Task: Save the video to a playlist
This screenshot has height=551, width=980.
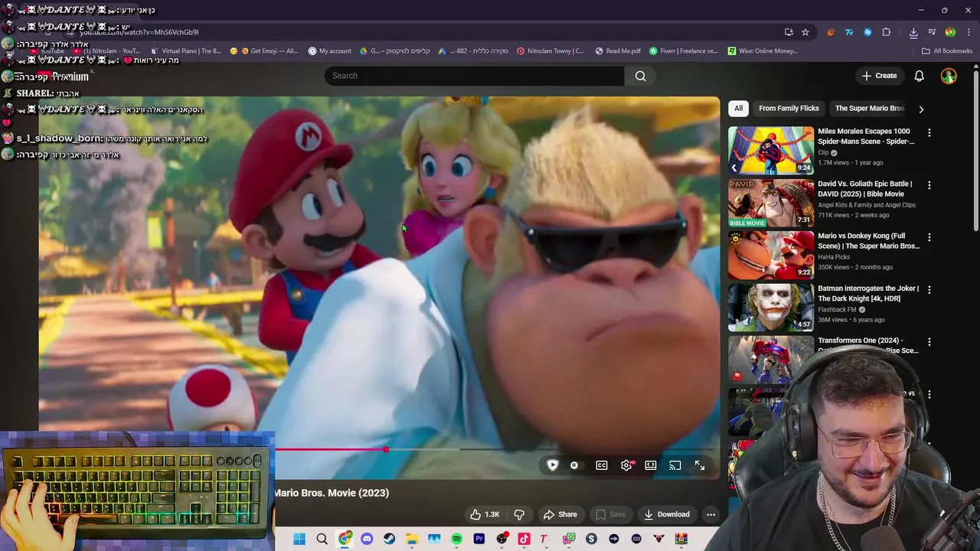Action: pyautogui.click(x=610, y=514)
